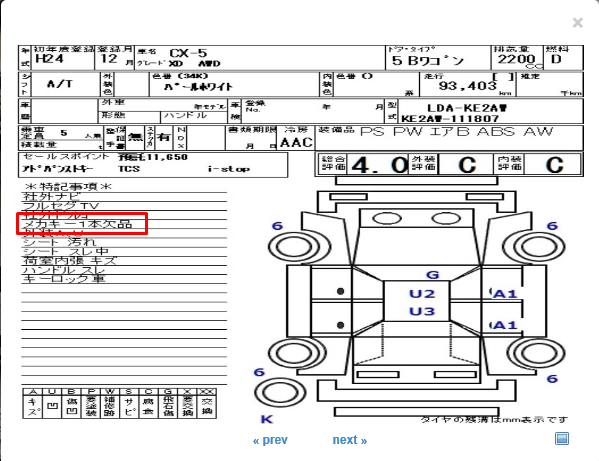599x461 pixels.
Task: Go to the previous image with « prev
Action: click(270, 440)
